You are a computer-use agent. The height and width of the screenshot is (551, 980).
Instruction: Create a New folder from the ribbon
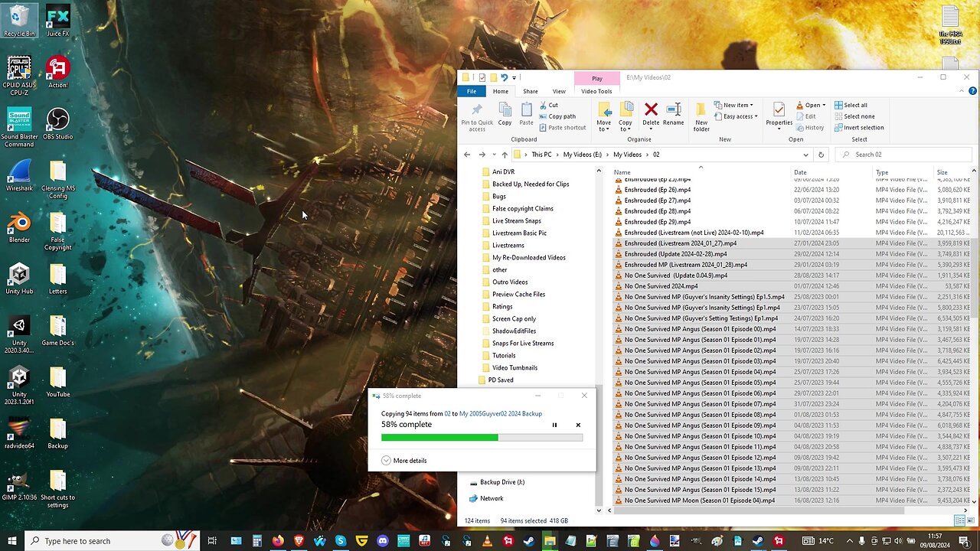701,116
